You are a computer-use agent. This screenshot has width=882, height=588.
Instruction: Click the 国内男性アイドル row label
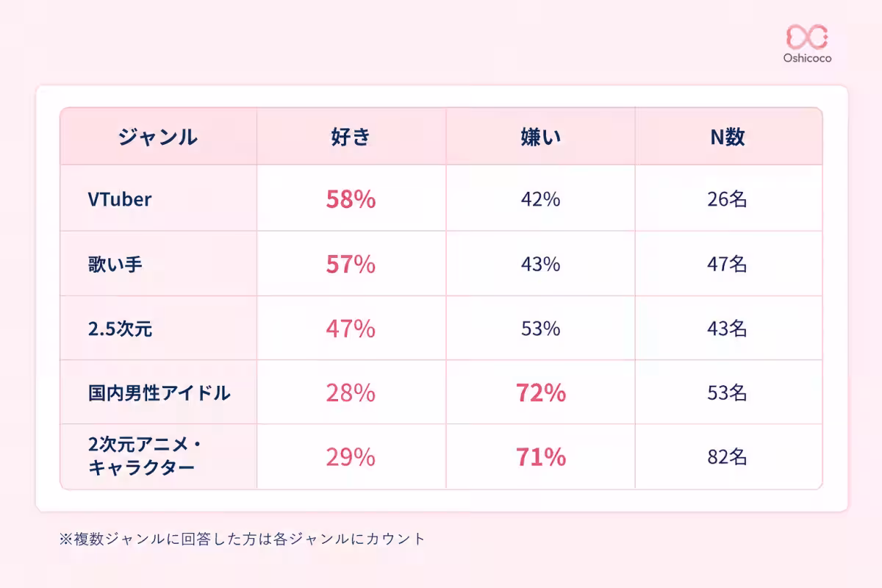(159, 392)
